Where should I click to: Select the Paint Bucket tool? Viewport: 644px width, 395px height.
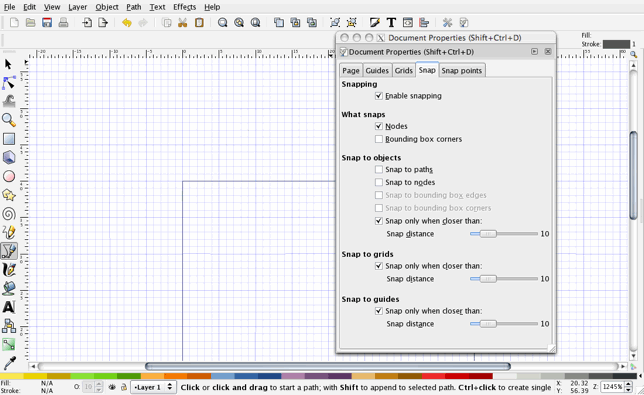click(x=9, y=288)
